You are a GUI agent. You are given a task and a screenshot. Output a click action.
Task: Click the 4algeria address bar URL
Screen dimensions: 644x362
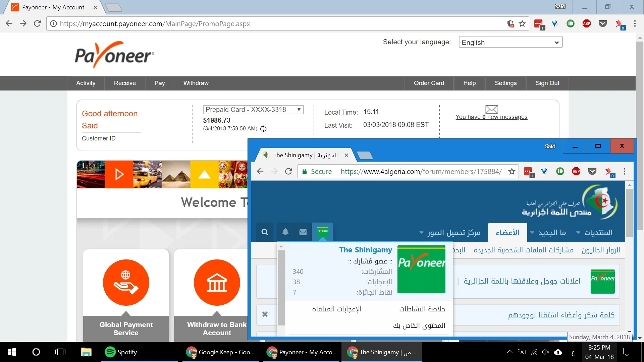tap(421, 172)
